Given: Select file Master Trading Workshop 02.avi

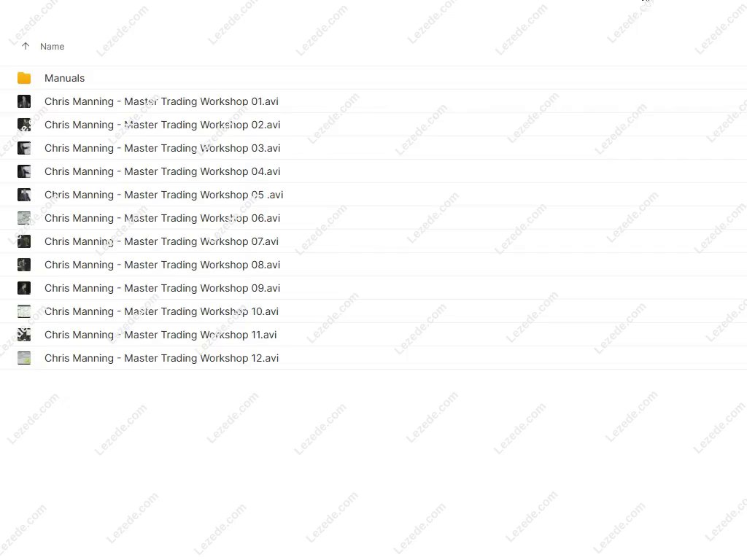Looking at the screenshot, I should (163, 125).
